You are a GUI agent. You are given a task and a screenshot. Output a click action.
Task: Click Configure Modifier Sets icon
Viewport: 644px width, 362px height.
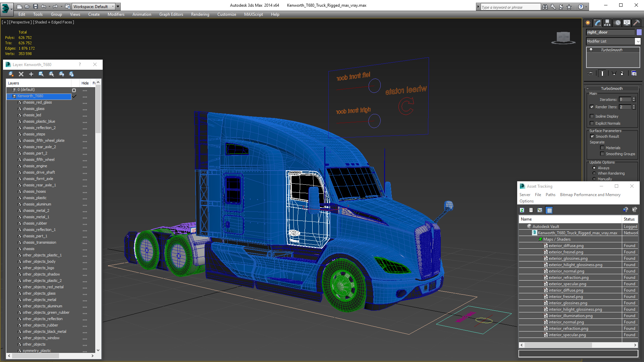[634, 73]
